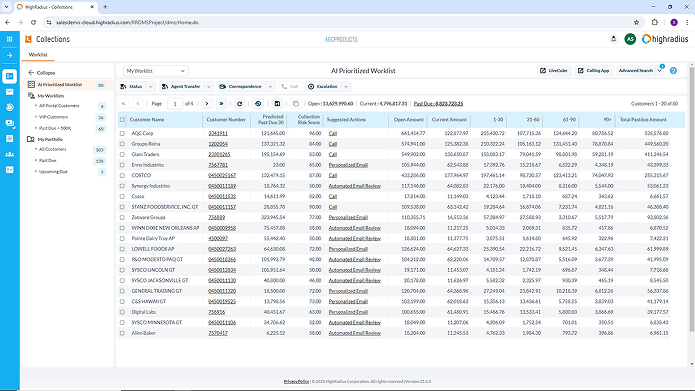Click the Correspondence button
The width and height of the screenshot is (695, 391).
[x=241, y=86]
